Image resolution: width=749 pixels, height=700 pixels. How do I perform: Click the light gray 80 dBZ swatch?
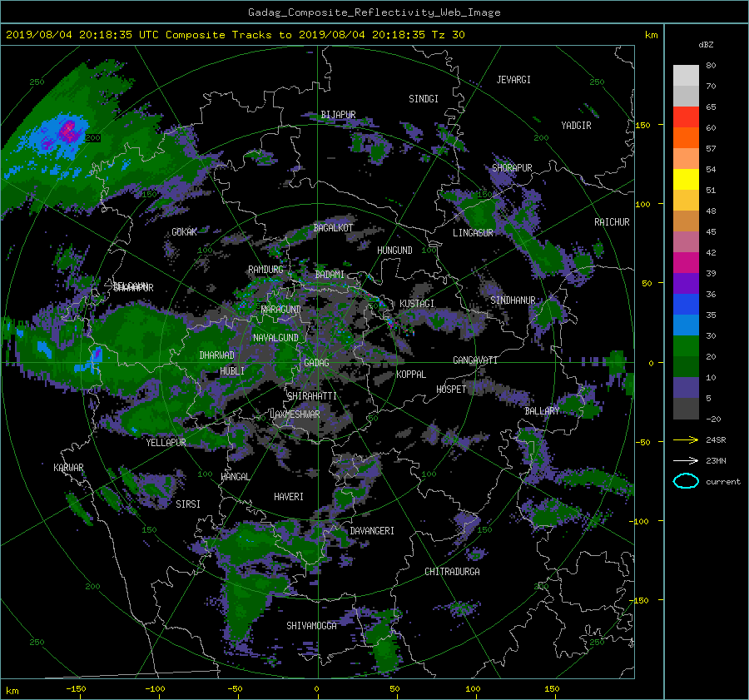coord(686,76)
